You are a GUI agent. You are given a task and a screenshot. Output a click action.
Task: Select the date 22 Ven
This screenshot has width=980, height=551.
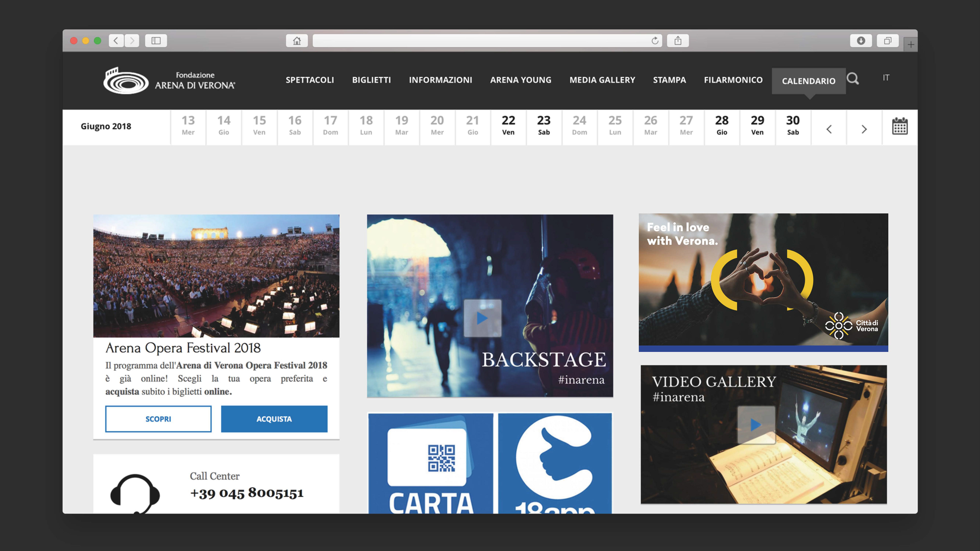(x=508, y=126)
